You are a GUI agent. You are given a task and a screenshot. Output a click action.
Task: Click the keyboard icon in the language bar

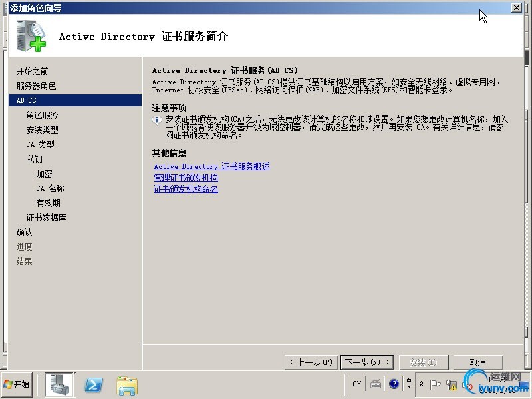376,384
